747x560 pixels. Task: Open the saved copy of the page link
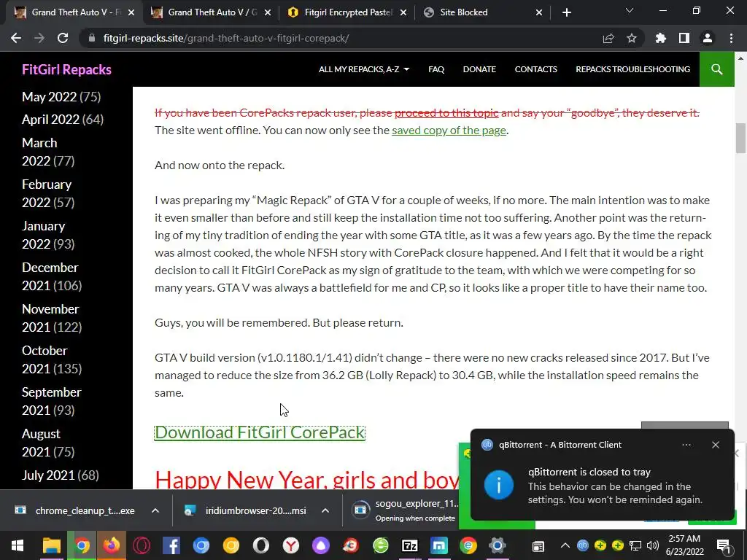[449, 130]
